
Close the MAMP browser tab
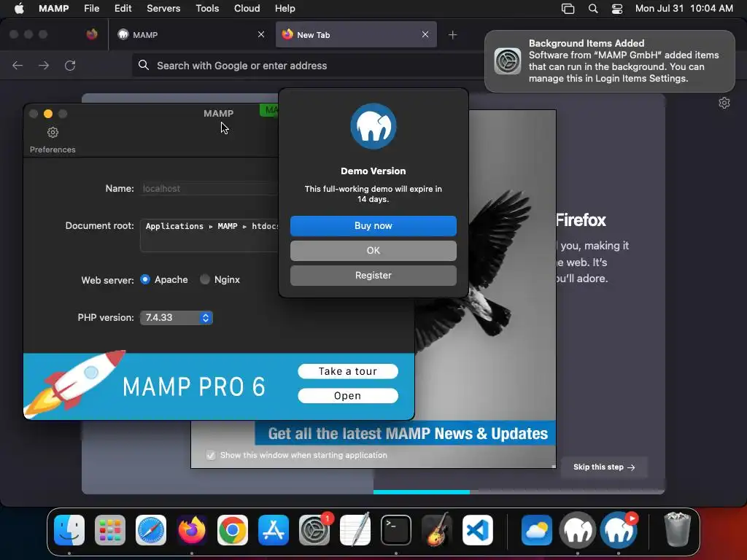[261, 34]
